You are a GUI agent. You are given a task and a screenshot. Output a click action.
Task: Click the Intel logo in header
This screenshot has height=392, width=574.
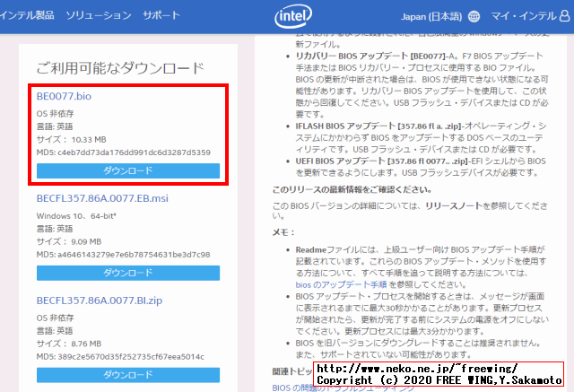tap(293, 16)
